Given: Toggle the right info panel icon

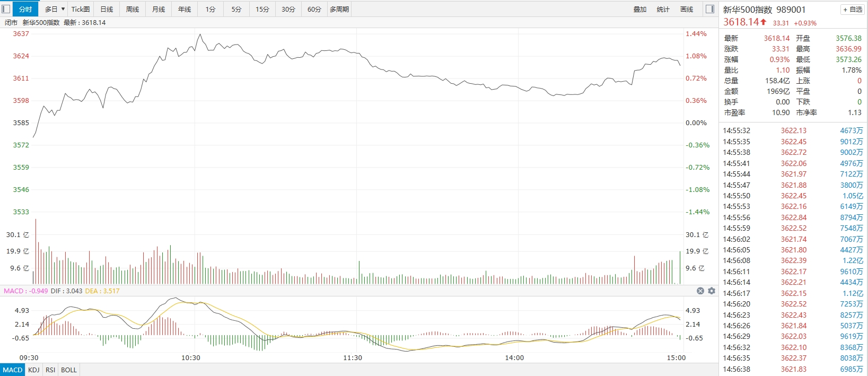Looking at the screenshot, I should 710,9.
